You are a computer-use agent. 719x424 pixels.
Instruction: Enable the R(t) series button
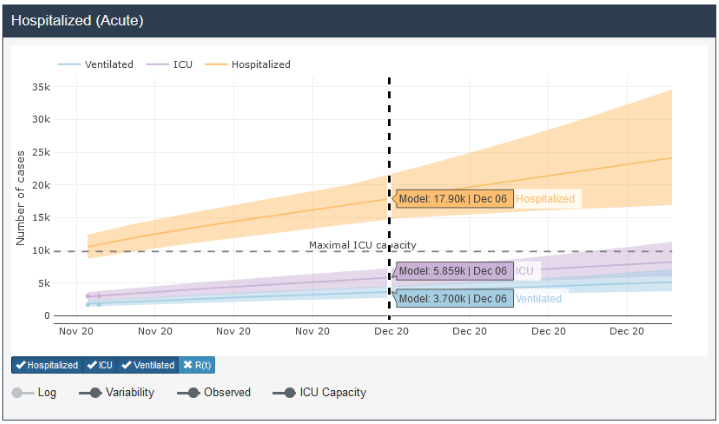tap(197, 365)
